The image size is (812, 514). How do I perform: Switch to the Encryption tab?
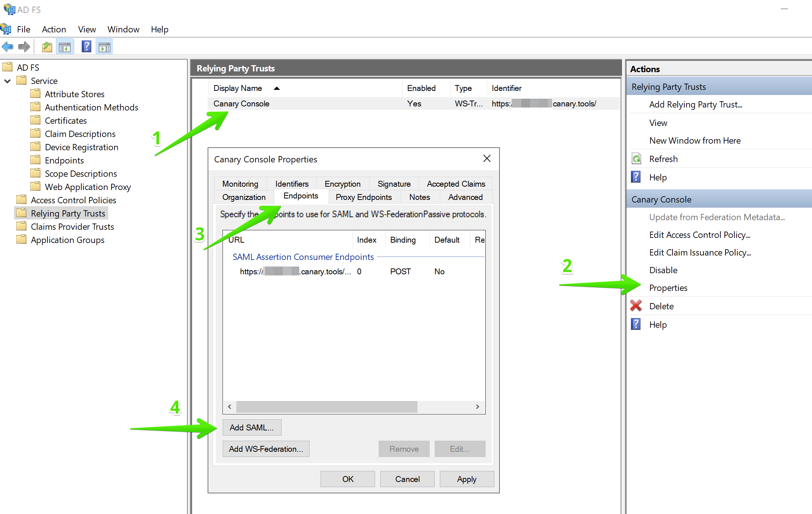pos(343,184)
